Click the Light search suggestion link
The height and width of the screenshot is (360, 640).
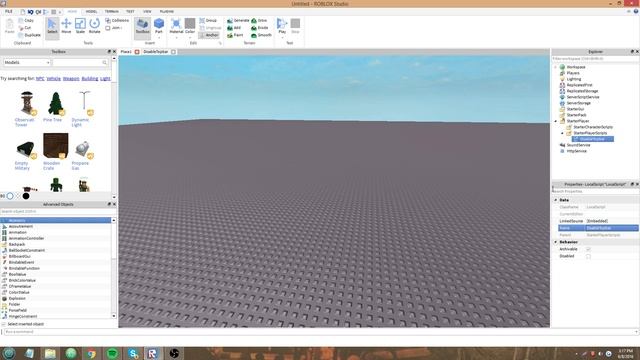105,78
